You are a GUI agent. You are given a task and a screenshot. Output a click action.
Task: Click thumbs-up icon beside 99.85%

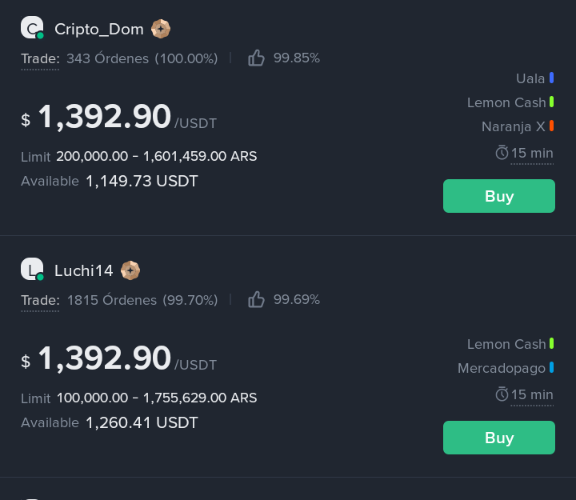tap(256, 58)
